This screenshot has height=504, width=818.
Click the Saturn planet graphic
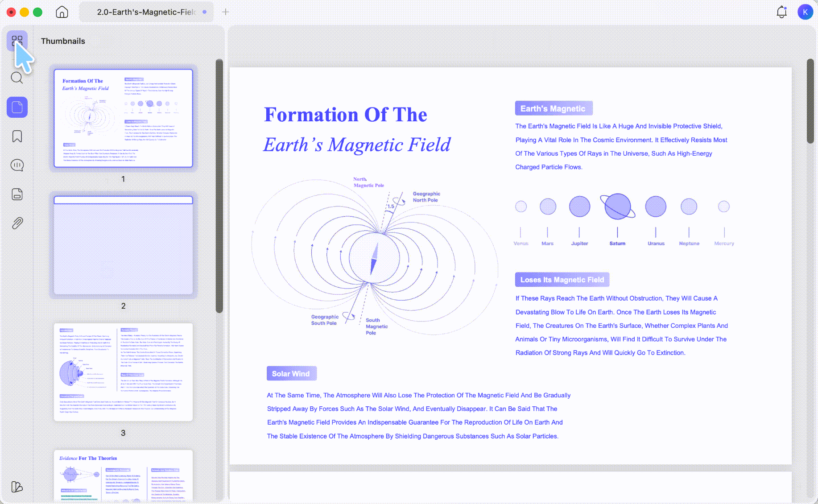[x=617, y=207]
